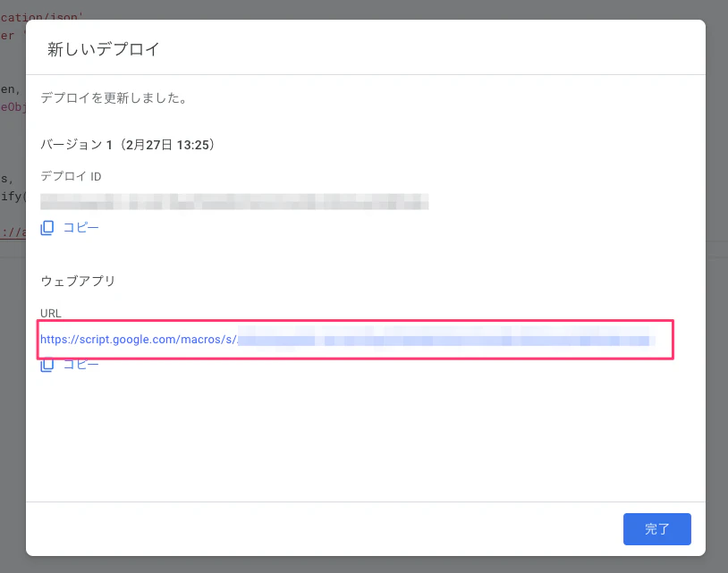Click the ウェブアプリ section heading
Image resolution: width=728 pixels, height=573 pixels.
78,281
